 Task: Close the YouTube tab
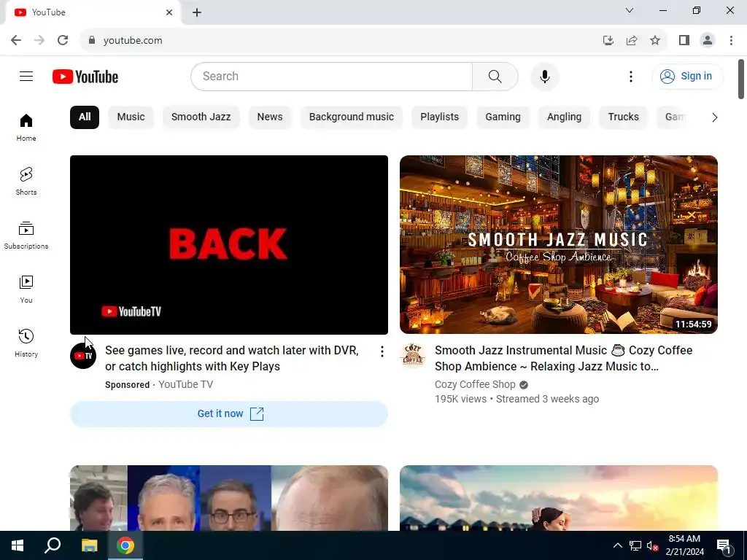(169, 12)
